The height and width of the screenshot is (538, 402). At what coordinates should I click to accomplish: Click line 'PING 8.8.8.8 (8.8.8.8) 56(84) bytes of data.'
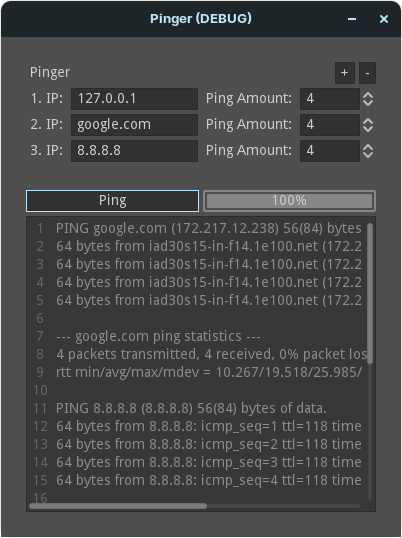pyautogui.click(x=191, y=408)
